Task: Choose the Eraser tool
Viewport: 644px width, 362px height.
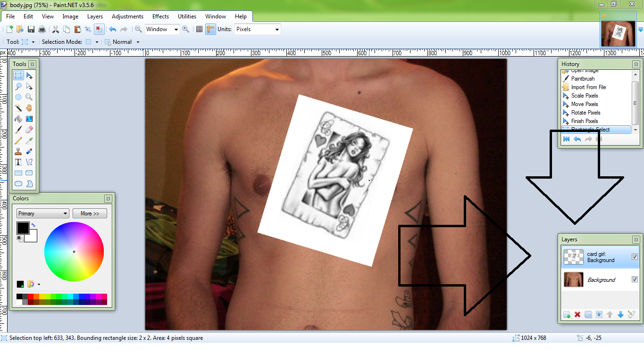Action: 29,130
